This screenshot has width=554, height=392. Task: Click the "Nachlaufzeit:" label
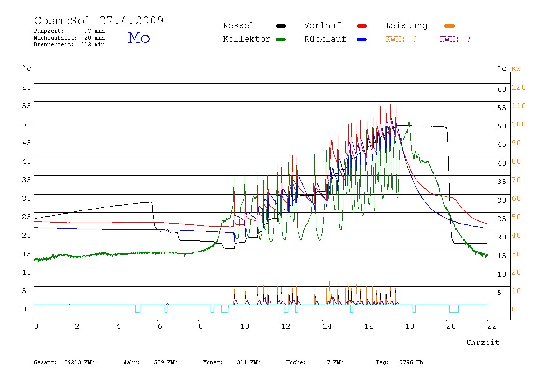point(55,38)
